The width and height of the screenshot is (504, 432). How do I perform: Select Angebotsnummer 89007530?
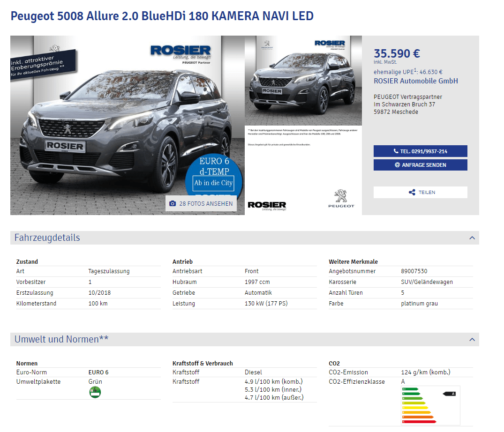pos(414,271)
